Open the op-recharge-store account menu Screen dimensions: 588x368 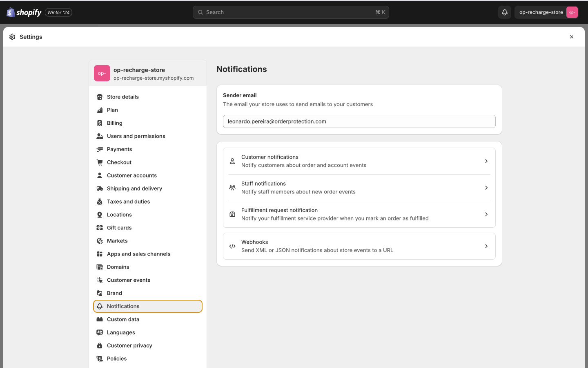tap(547, 12)
